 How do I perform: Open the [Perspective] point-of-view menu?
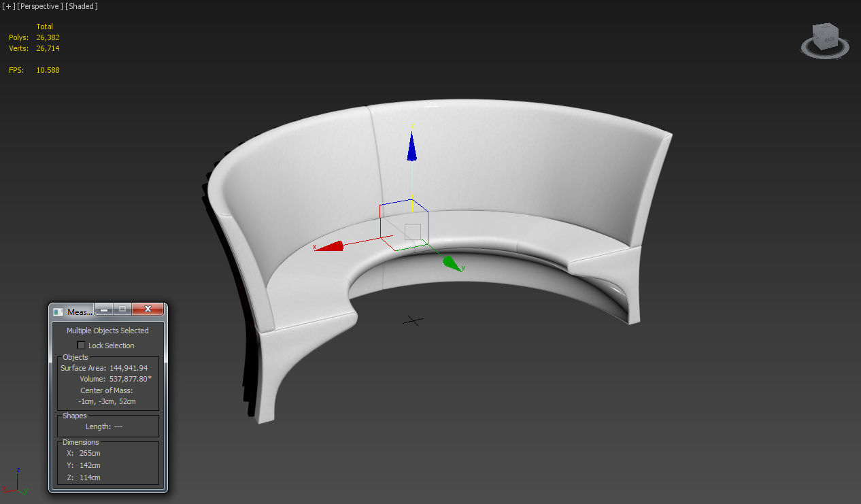(x=39, y=6)
